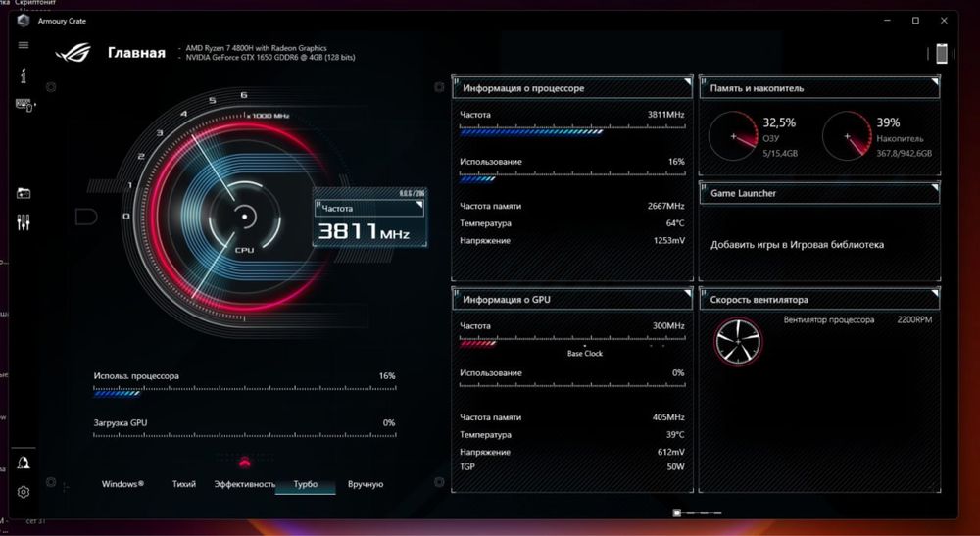Close the Armoury Crate window
980x536 pixels.
pyautogui.click(x=944, y=21)
